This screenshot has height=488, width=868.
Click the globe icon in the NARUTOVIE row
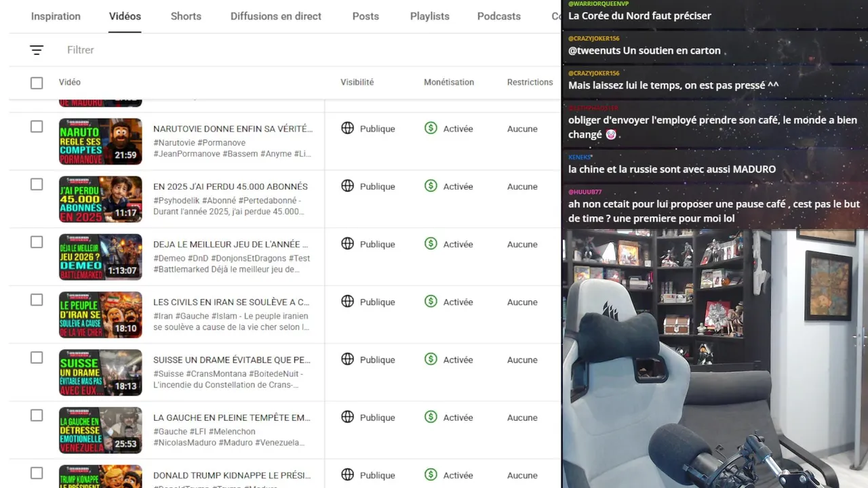point(347,127)
